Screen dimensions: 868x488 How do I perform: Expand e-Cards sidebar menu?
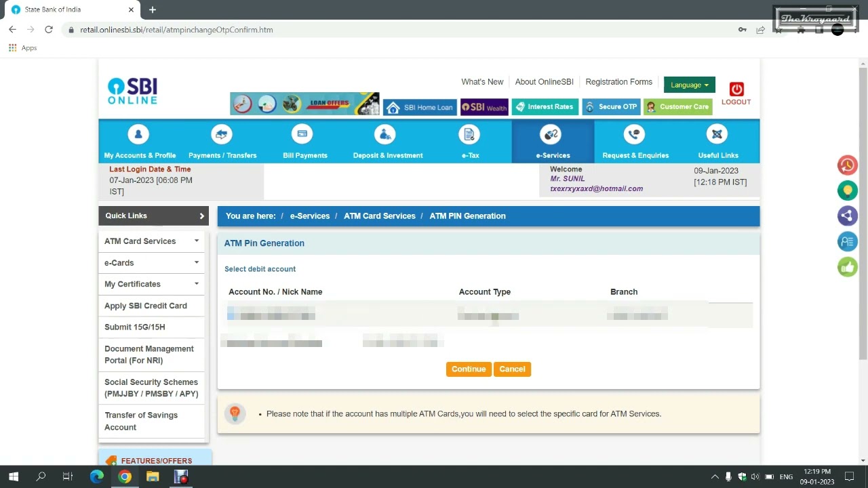pos(197,263)
